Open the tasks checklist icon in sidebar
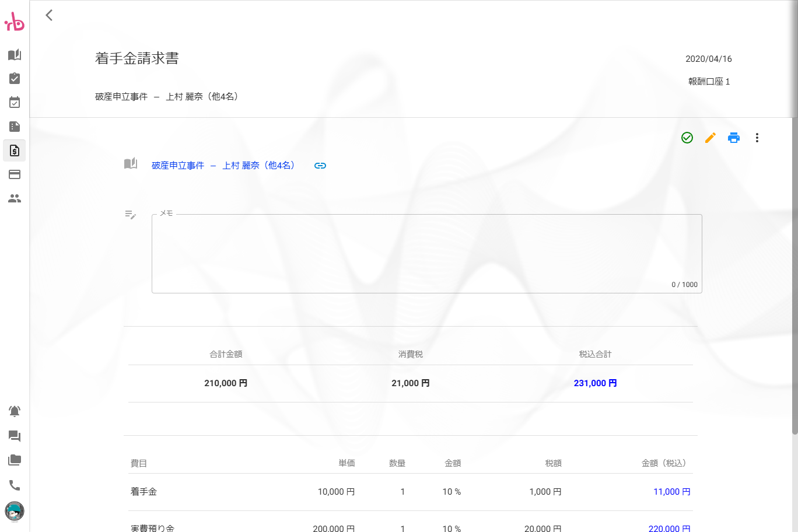798x532 pixels. [15, 79]
